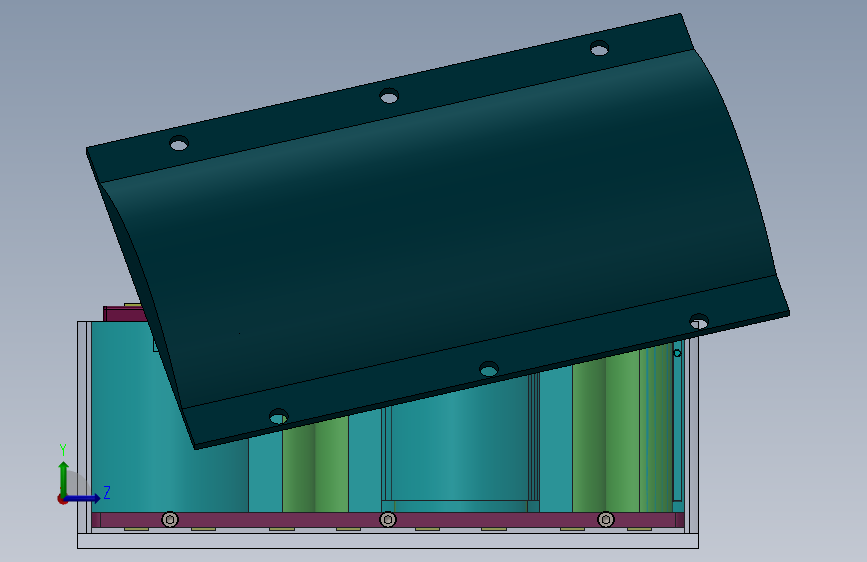The width and height of the screenshot is (867, 562).
Task: Select the gray base plate at the bottom
Action: 388,541
